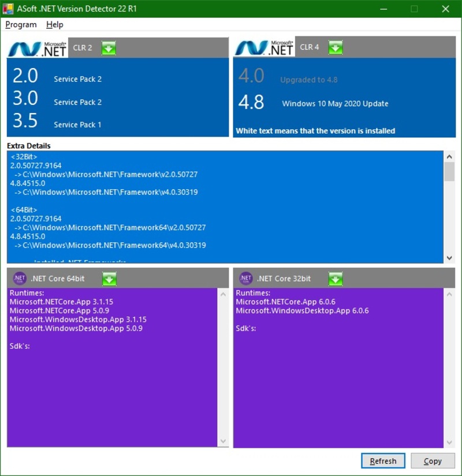Click the 4.8 version number in CLR 4
Image resolution: width=462 pixels, height=476 pixels.
(x=251, y=103)
